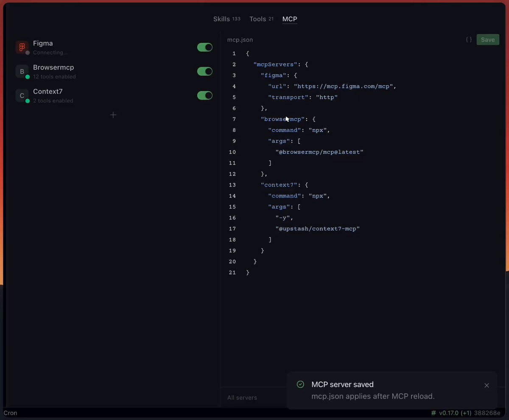
Task: Select the Browsermcp server entry name
Action: [53, 67]
